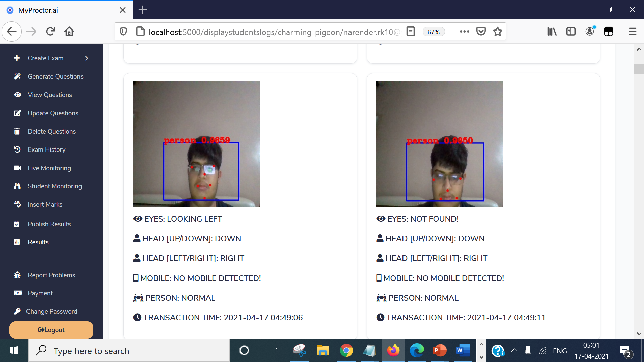This screenshot has width=644, height=362.
Task: Open Delete Questions trash icon
Action: point(17,131)
